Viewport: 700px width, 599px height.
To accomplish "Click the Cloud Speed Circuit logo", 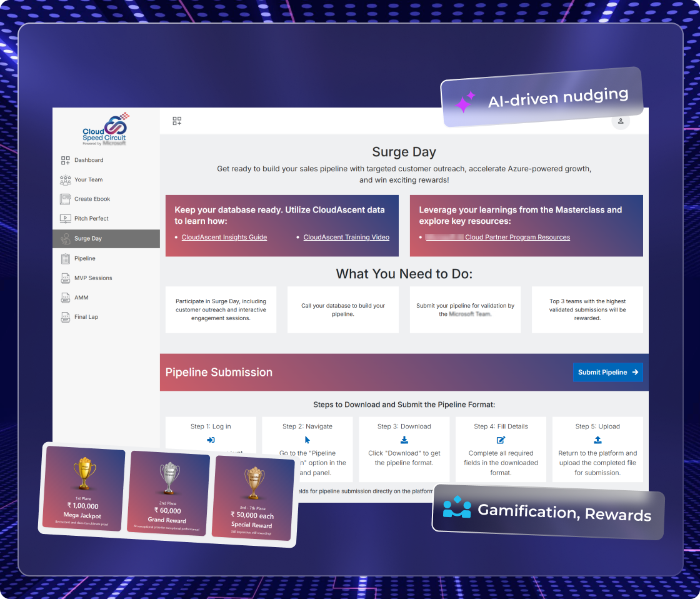I will 106,129.
